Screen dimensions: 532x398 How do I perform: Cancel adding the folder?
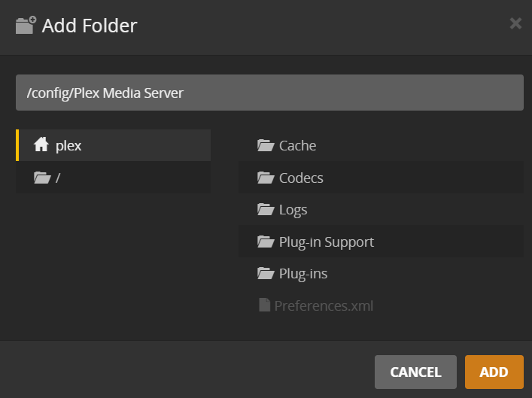[x=415, y=372]
